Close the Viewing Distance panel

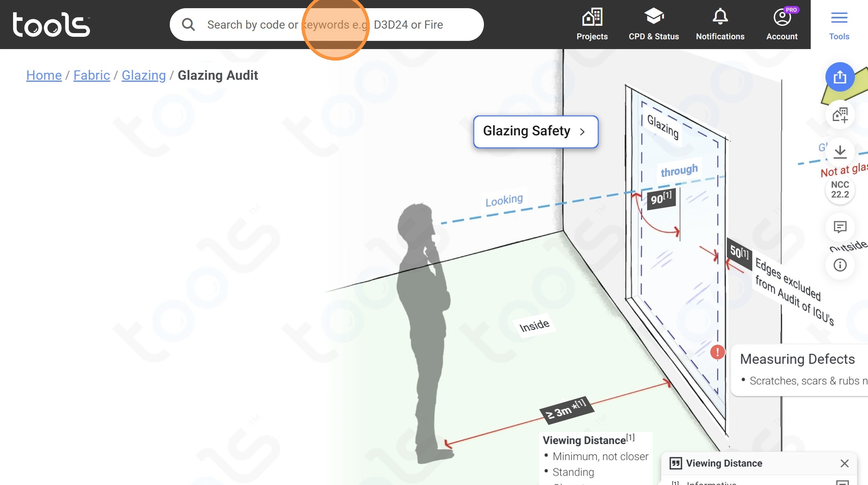pos(844,463)
